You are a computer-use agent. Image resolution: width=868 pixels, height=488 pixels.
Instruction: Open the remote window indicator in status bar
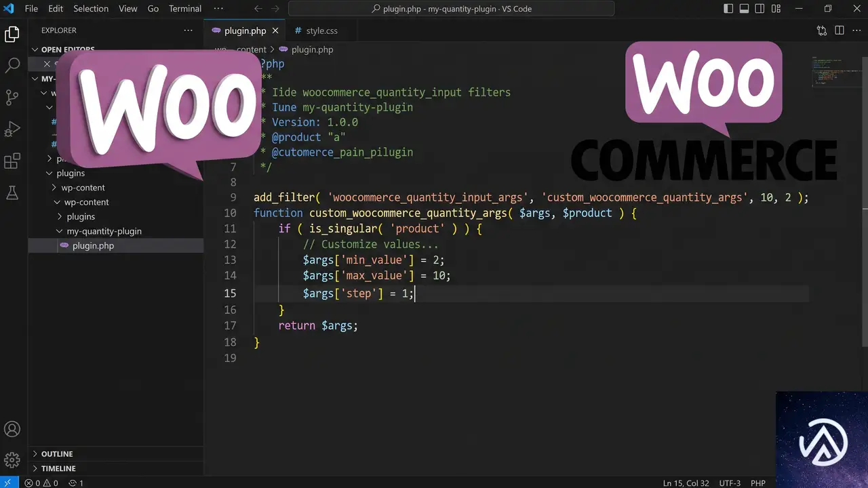(x=9, y=483)
